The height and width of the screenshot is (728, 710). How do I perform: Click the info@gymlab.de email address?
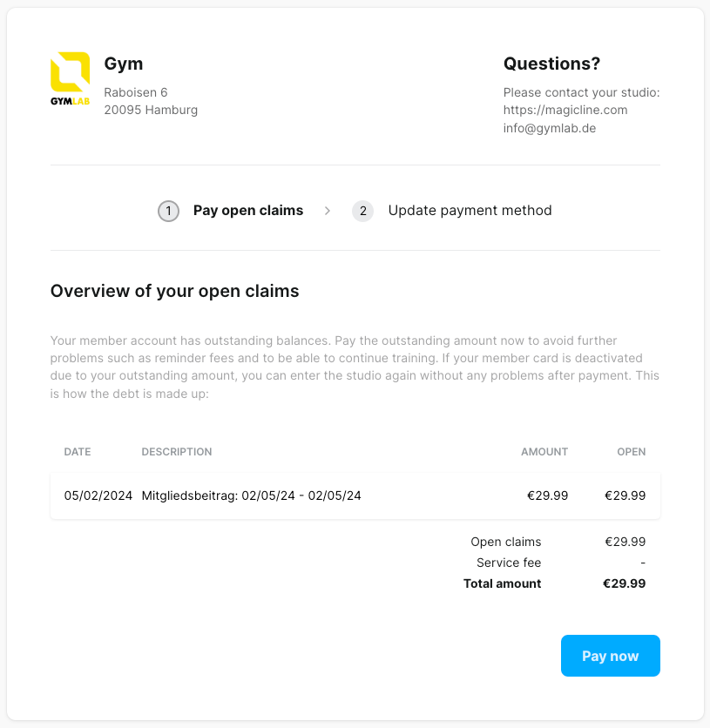click(550, 128)
